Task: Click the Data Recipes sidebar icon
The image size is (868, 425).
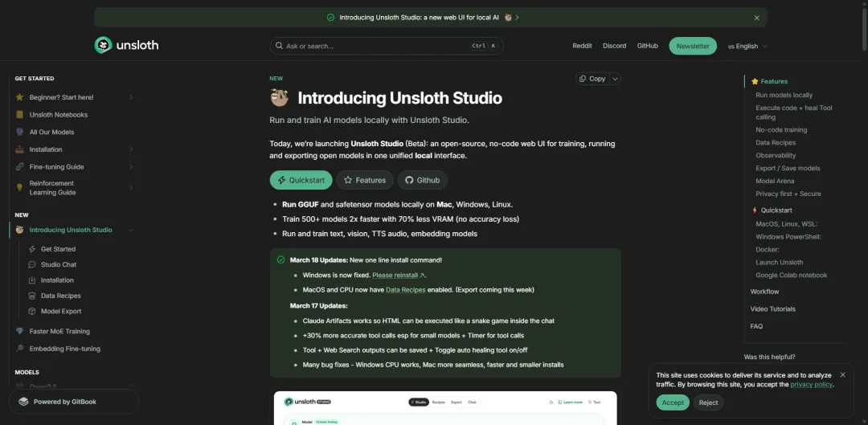Action: coord(32,296)
